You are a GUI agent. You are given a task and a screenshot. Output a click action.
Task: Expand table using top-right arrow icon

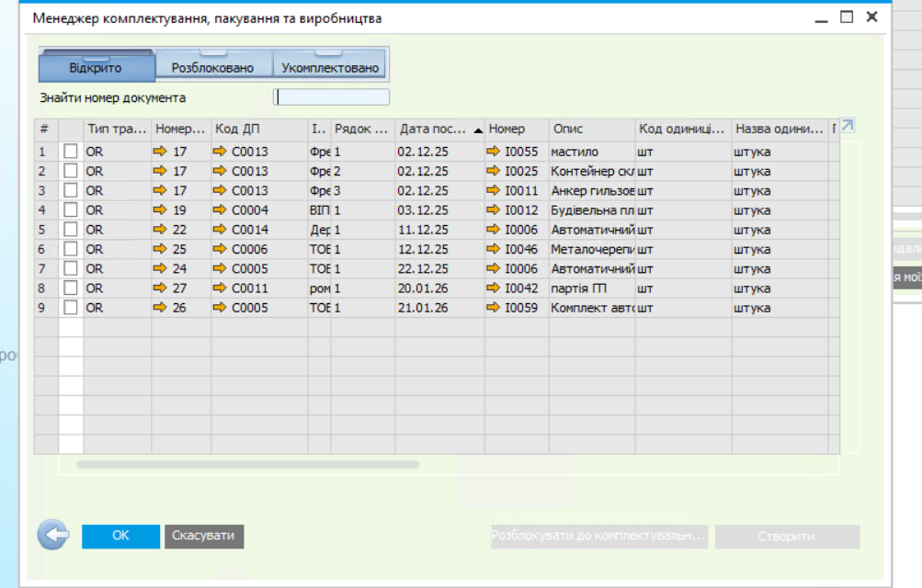(x=848, y=126)
